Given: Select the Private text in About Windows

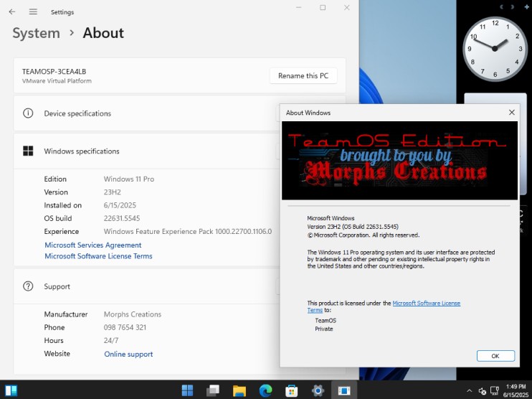Looking at the screenshot, I should point(323,329).
